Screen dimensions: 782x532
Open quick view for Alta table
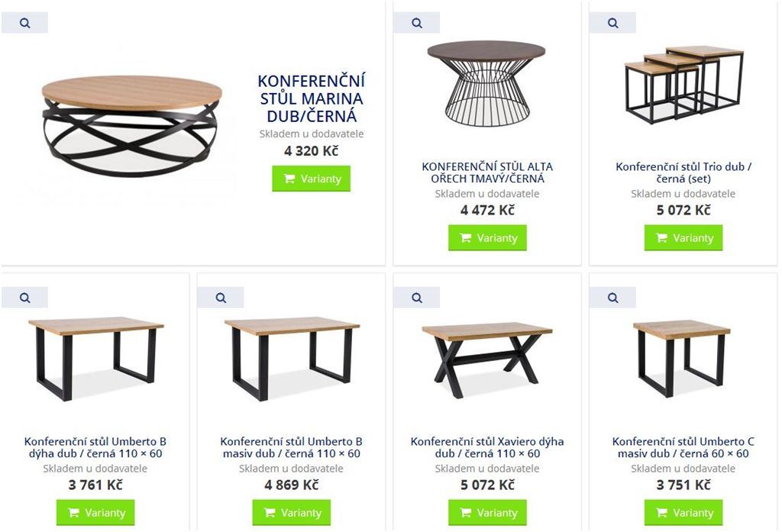pyautogui.click(x=416, y=23)
